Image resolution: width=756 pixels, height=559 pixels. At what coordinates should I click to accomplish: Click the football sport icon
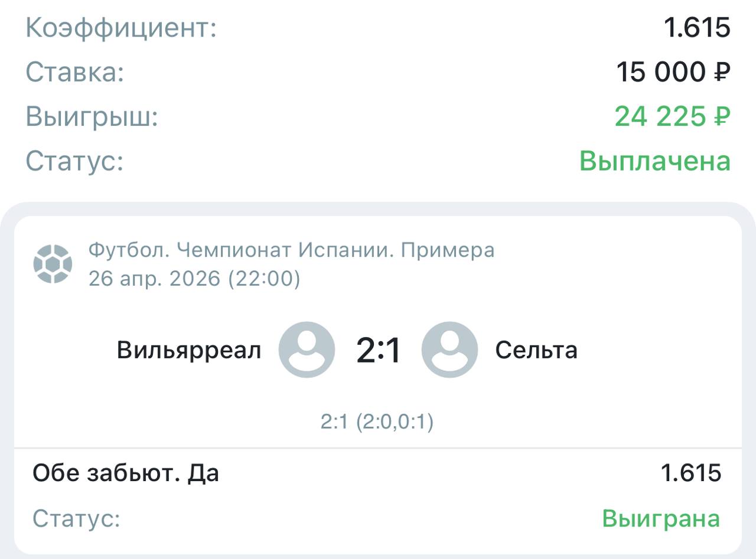click(x=53, y=264)
